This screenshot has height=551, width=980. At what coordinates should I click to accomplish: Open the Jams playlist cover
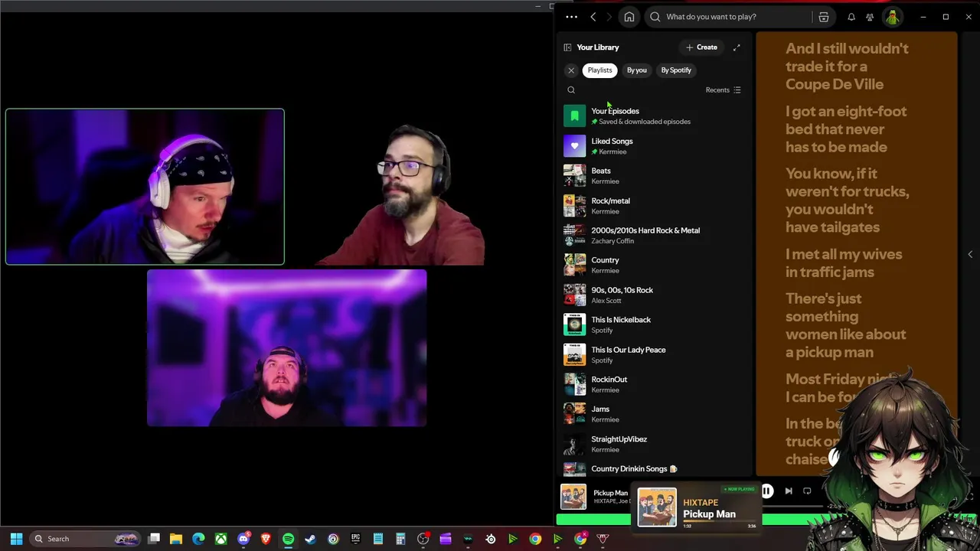click(x=575, y=414)
